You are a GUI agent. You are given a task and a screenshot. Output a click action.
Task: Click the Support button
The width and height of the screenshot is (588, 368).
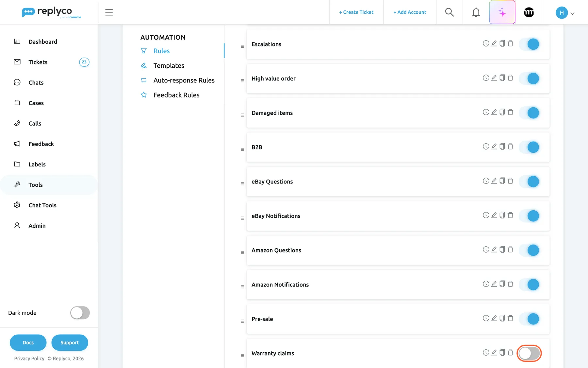point(70,342)
